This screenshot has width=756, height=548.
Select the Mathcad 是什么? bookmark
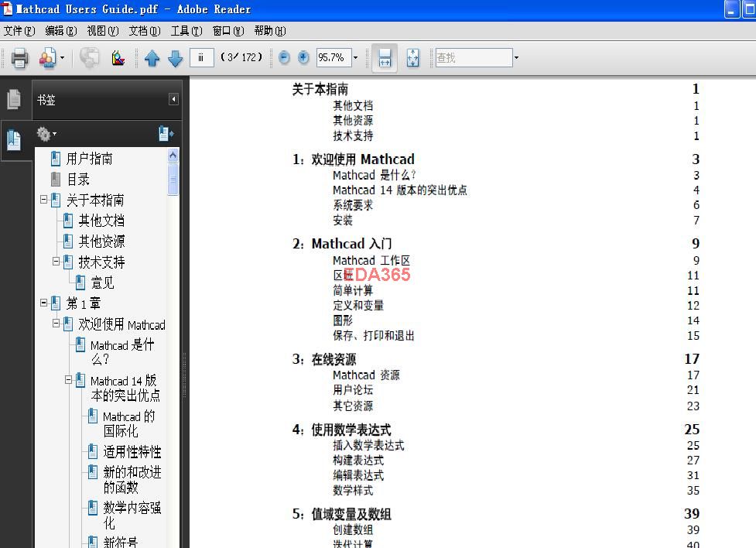(122, 351)
